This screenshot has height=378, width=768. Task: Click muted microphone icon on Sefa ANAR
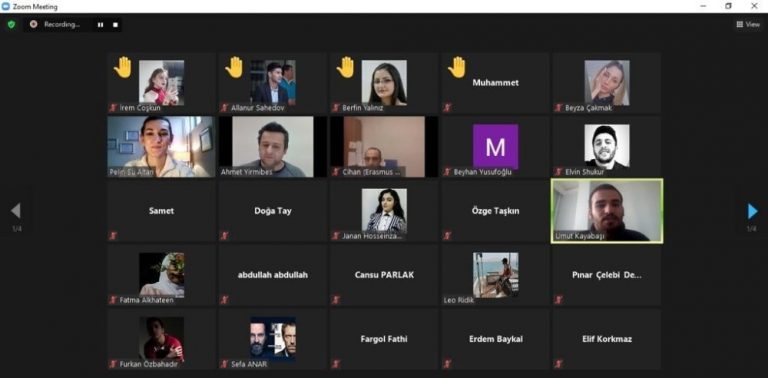pos(224,364)
